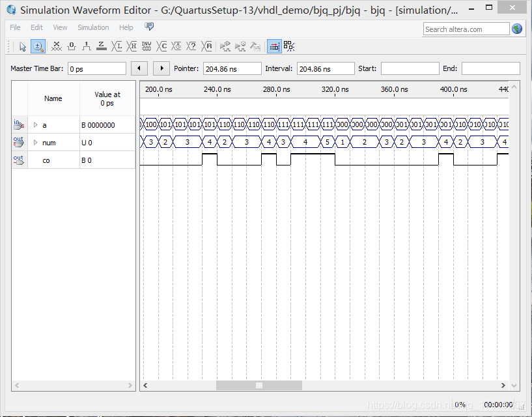This screenshot has height=417, width=532.
Task: Click vertical scrollbar up arrow
Action: [514, 87]
